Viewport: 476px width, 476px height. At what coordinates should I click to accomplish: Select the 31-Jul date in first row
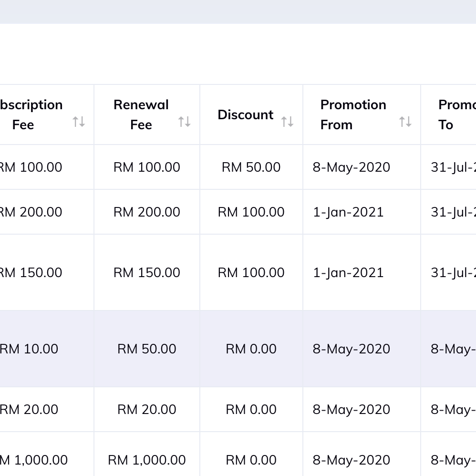[x=453, y=167]
